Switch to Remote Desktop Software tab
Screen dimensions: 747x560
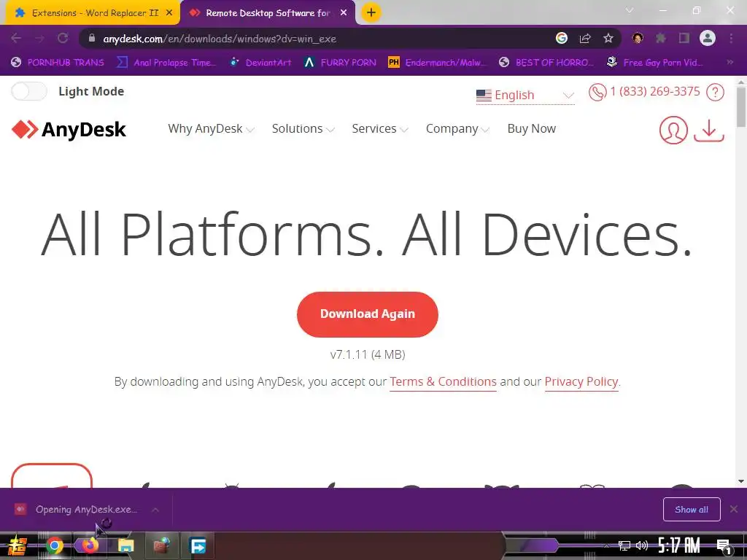[268, 13]
